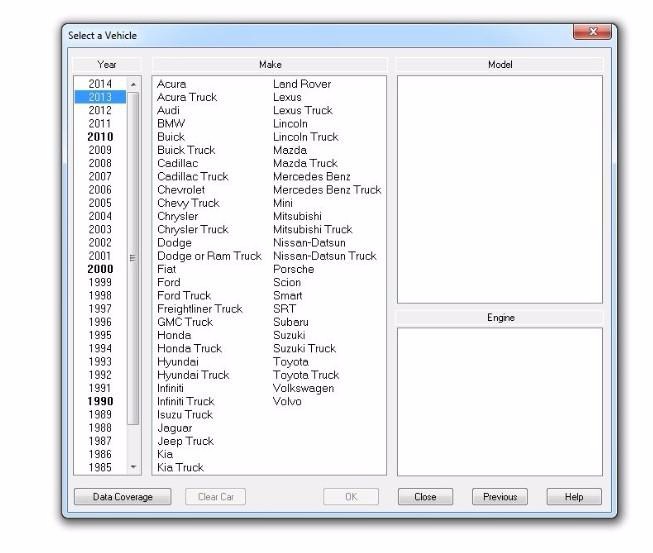Close the Select a Vehicle dialog
The width and height of the screenshot is (653, 553).
pos(425,497)
